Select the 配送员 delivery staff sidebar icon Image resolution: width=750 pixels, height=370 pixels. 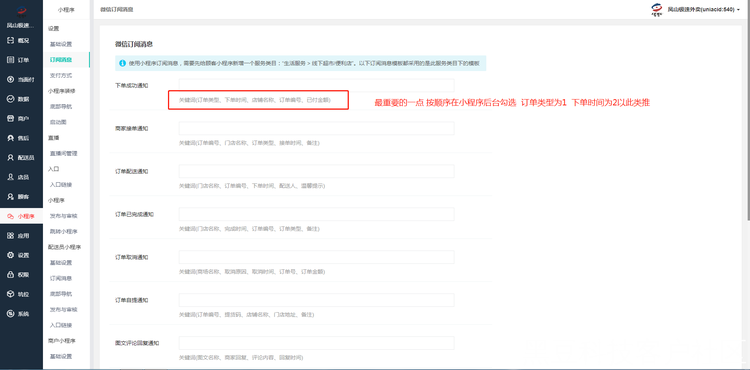(11, 157)
